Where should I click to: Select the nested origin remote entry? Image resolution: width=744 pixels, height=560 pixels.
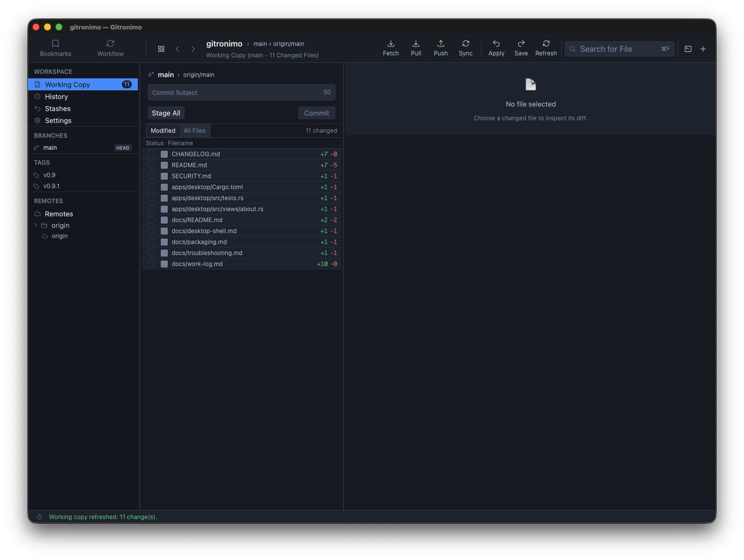click(x=83, y=236)
